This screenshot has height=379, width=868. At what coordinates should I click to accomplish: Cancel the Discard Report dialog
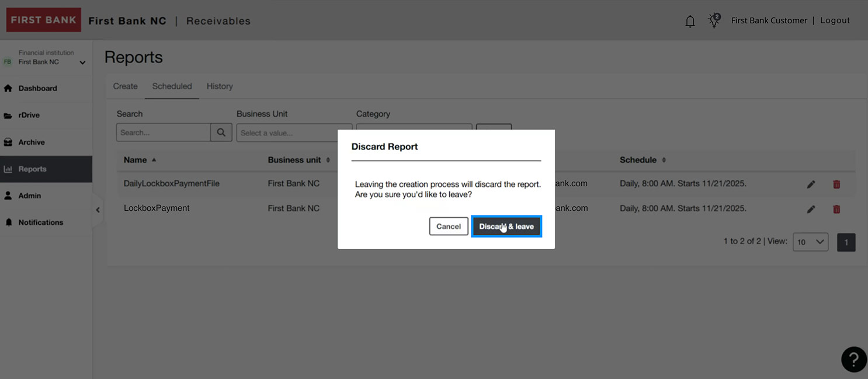pyautogui.click(x=448, y=226)
